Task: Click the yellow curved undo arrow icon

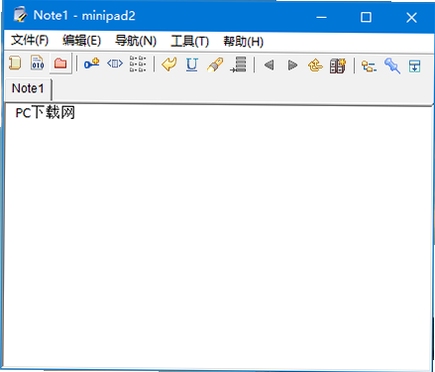Action: [x=169, y=64]
